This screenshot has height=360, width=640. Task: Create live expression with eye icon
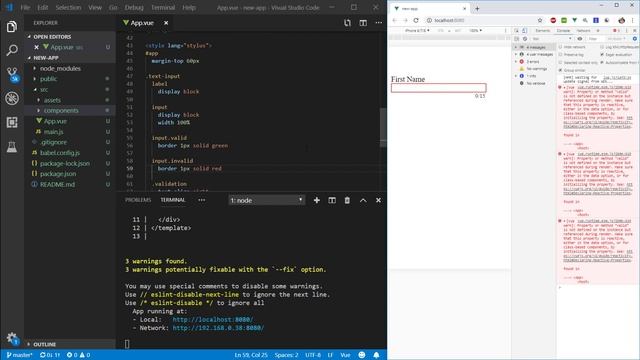tap(580, 39)
